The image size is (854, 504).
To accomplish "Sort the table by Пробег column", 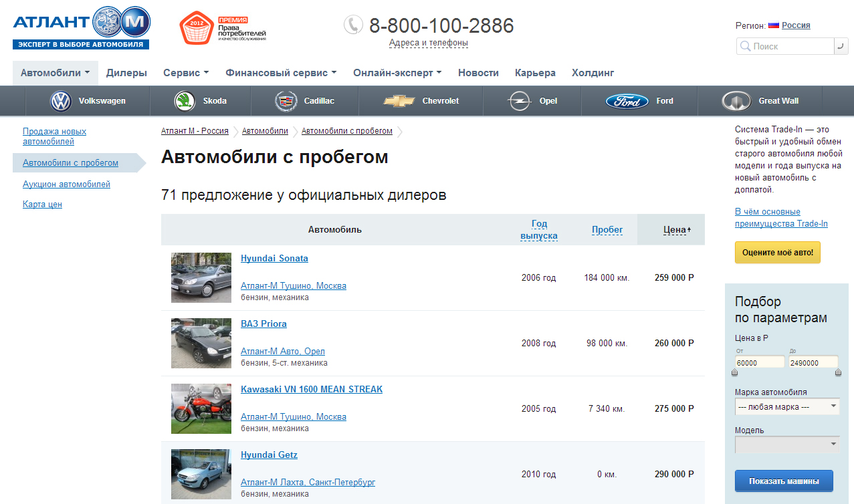I will pyautogui.click(x=607, y=229).
